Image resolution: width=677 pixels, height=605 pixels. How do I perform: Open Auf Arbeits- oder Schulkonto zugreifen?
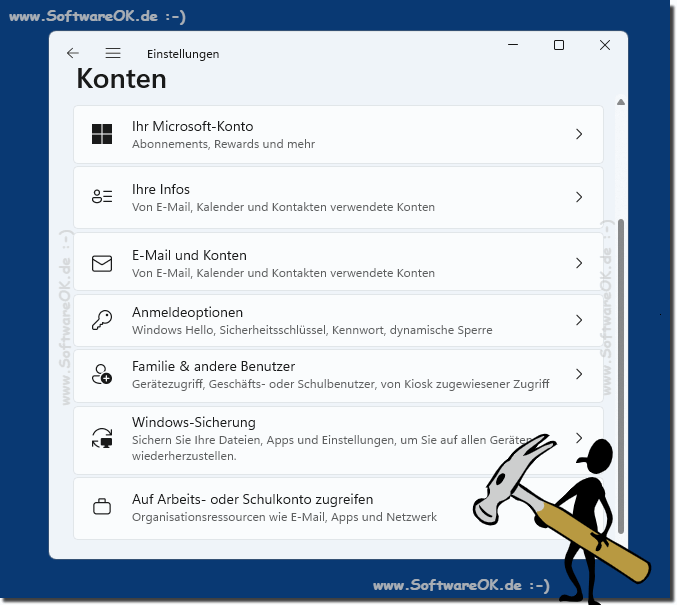[338, 508]
